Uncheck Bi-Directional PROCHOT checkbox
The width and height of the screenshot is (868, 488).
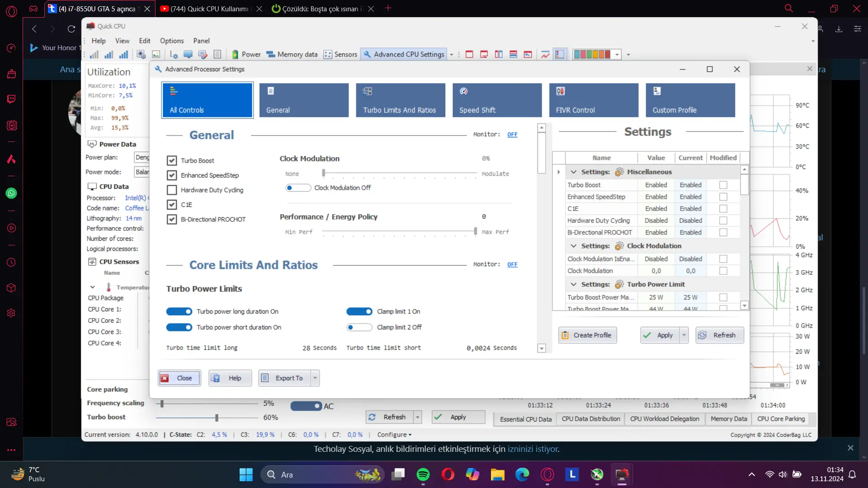[x=172, y=219]
